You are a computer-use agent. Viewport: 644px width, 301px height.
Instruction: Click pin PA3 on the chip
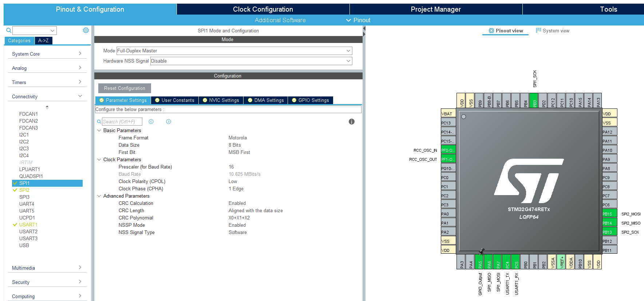[x=461, y=262]
